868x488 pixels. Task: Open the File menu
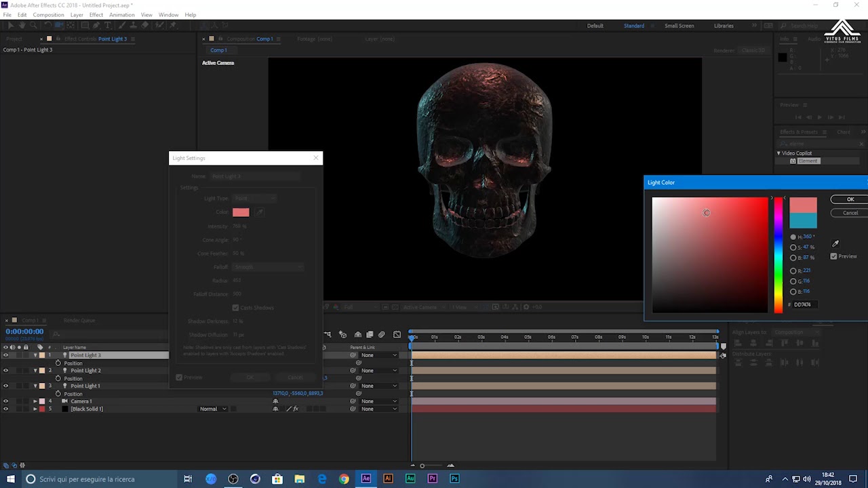point(7,14)
